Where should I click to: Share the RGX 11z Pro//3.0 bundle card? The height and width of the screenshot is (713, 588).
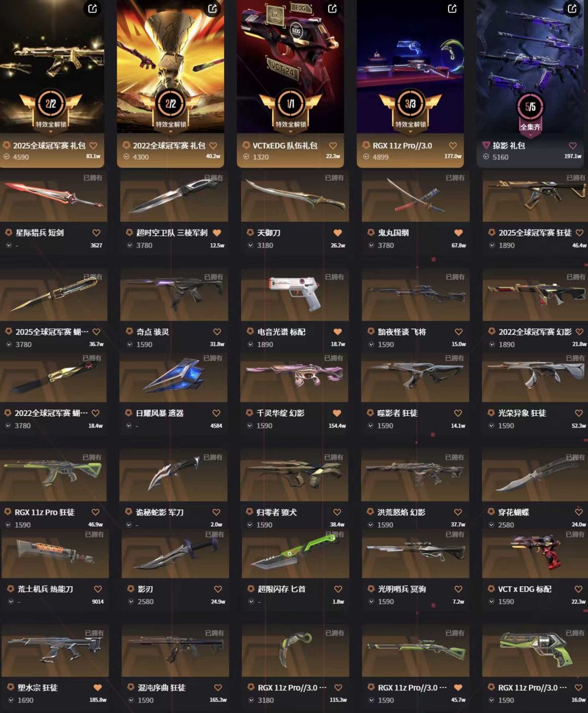(x=452, y=9)
